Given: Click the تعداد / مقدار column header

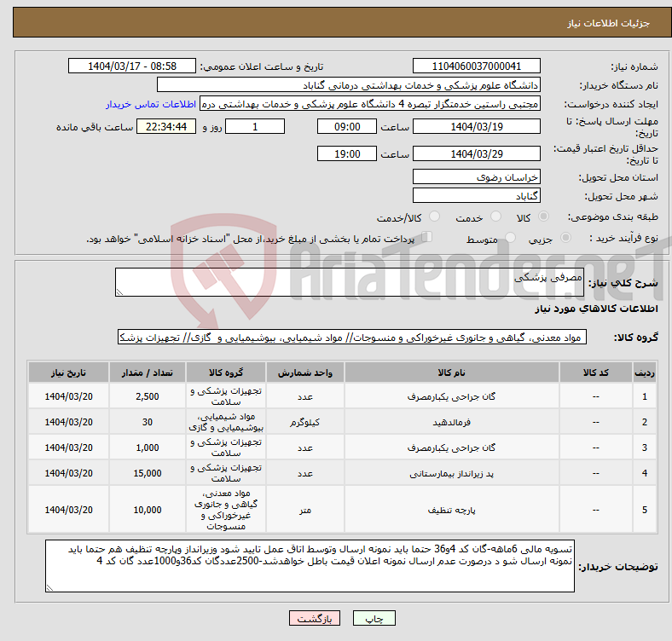Looking at the screenshot, I should pos(147,372).
